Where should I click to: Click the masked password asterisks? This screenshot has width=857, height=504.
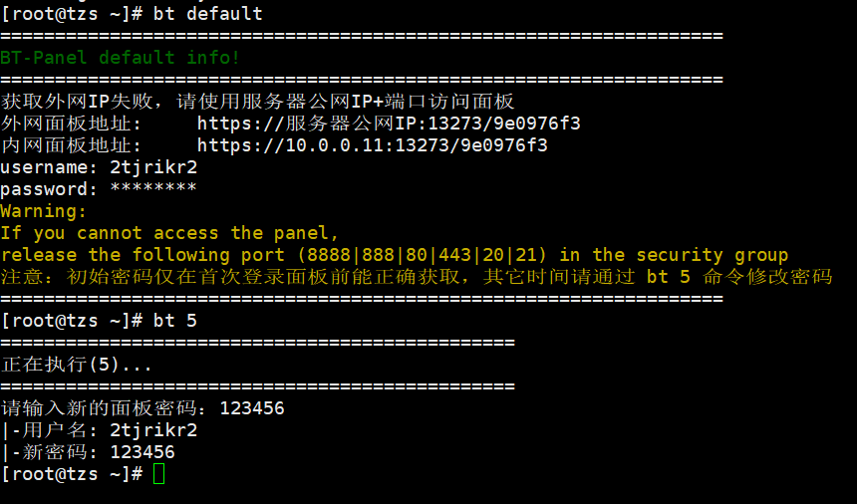coord(153,189)
